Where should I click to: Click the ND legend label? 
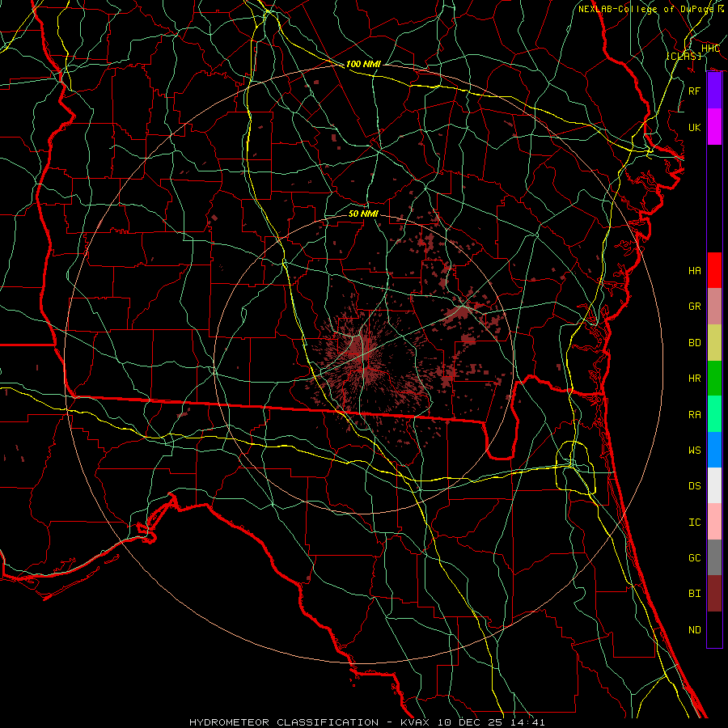click(695, 630)
